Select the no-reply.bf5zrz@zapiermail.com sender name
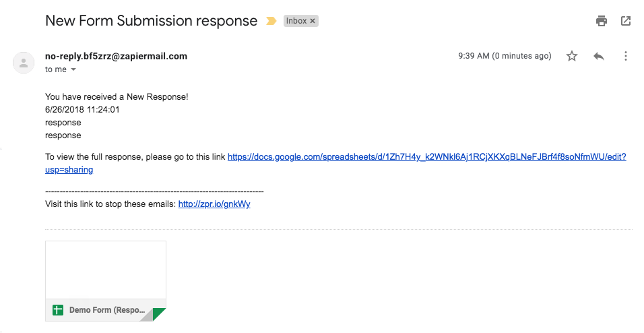Image resolution: width=644 pixels, height=333 pixels. pos(117,57)
